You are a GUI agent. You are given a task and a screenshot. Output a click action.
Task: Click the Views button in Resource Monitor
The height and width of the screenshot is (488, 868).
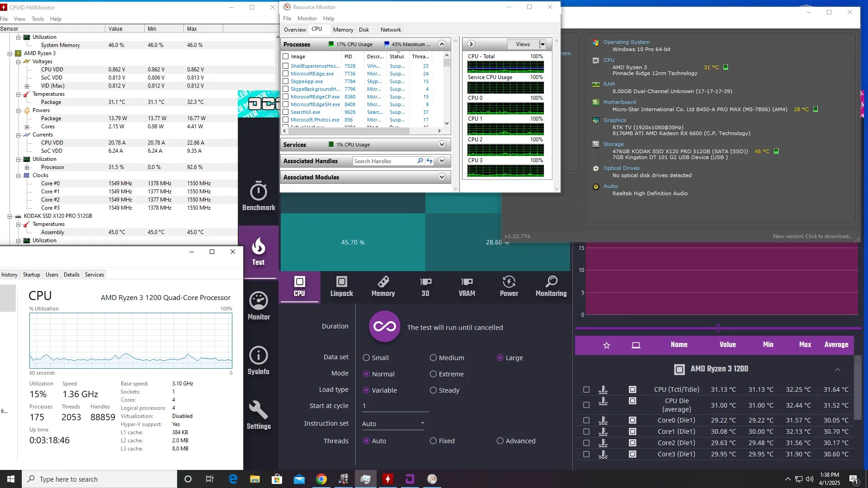tap(523, 44)
